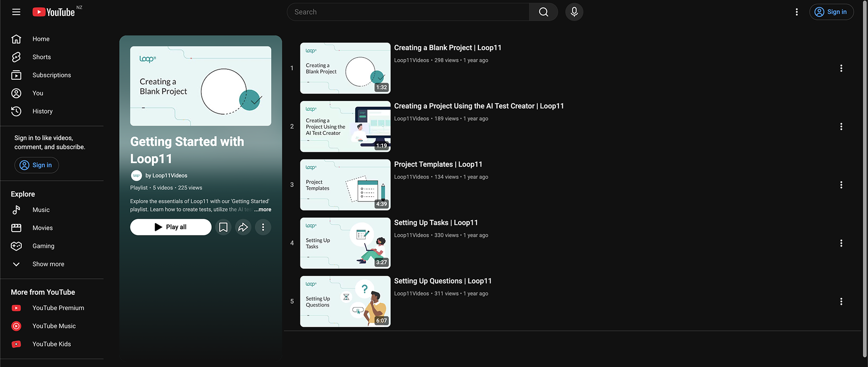Screen dimensions: 868x367
Task: Open Setting Up Questions video thumbnail
Action: tap(345, 301)
